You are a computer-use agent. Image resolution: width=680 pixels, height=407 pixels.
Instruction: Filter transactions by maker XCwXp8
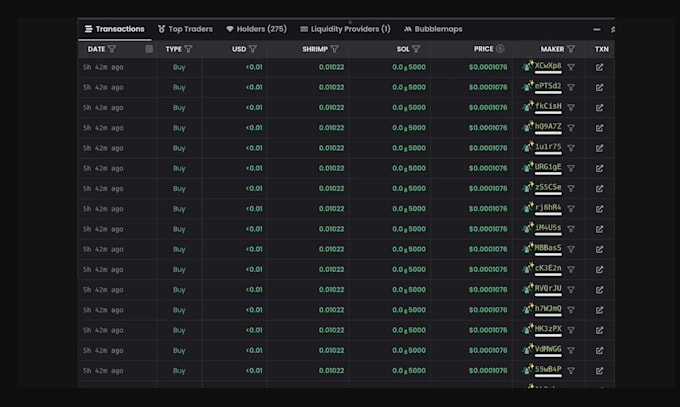pyautogui.click(x=571, y=67)
